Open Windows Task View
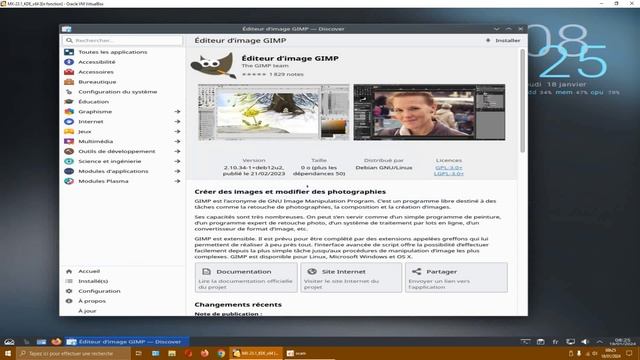Image resolution: width=640 pixels, height=360 pixels. point(139,353)
